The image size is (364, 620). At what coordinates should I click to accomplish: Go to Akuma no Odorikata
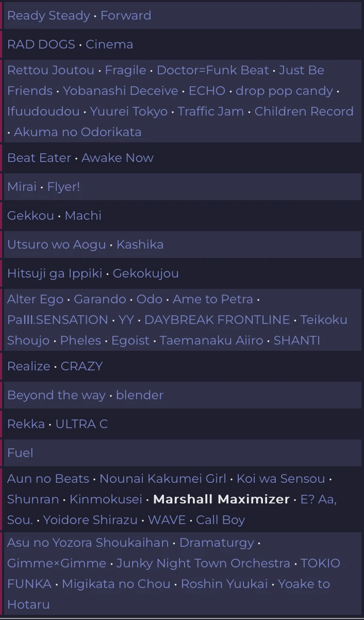coord(77,132)
